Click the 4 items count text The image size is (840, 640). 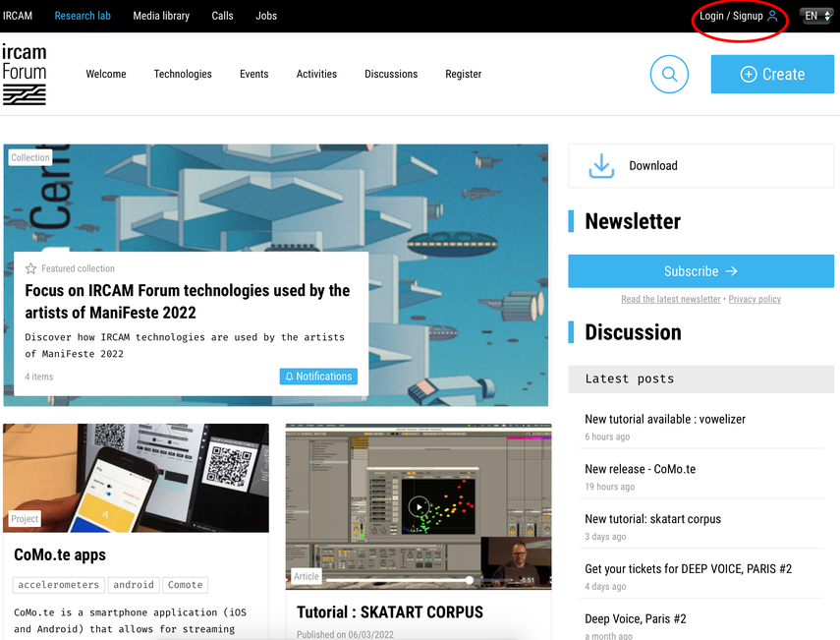click(x=39, y=377)
